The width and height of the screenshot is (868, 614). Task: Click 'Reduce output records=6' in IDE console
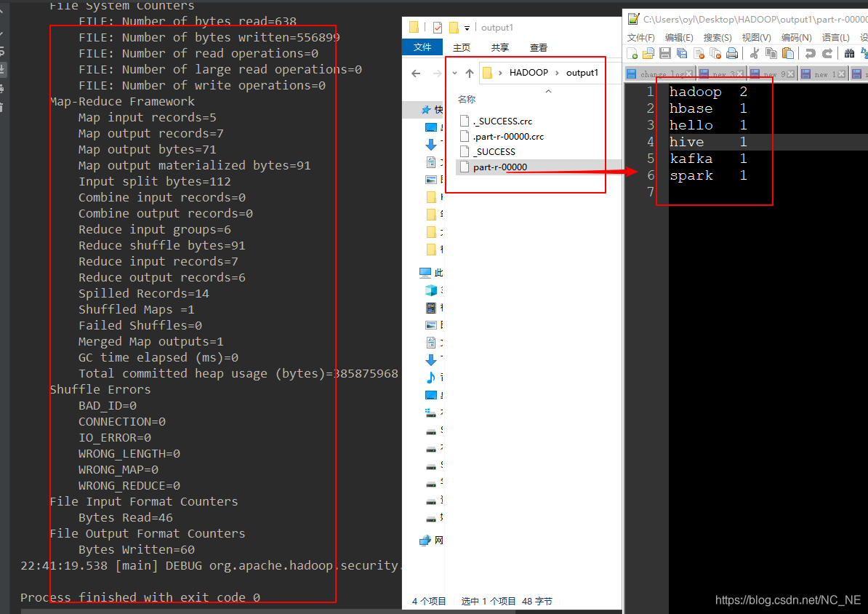point(161,278)
